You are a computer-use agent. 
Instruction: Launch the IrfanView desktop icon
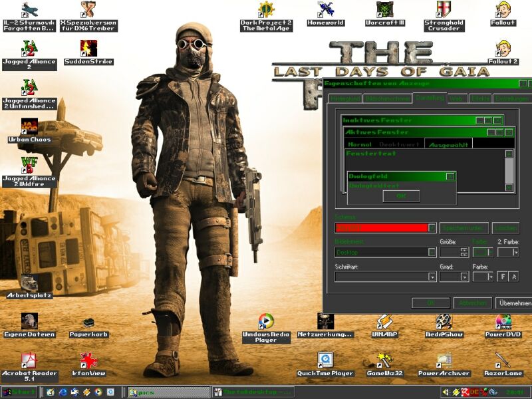coord(88,364)
